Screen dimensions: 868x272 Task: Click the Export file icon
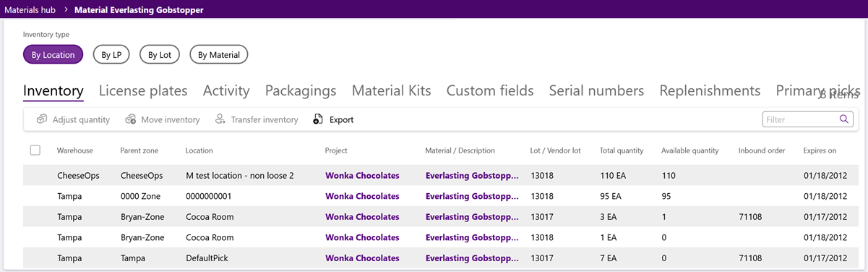[318, 119]
